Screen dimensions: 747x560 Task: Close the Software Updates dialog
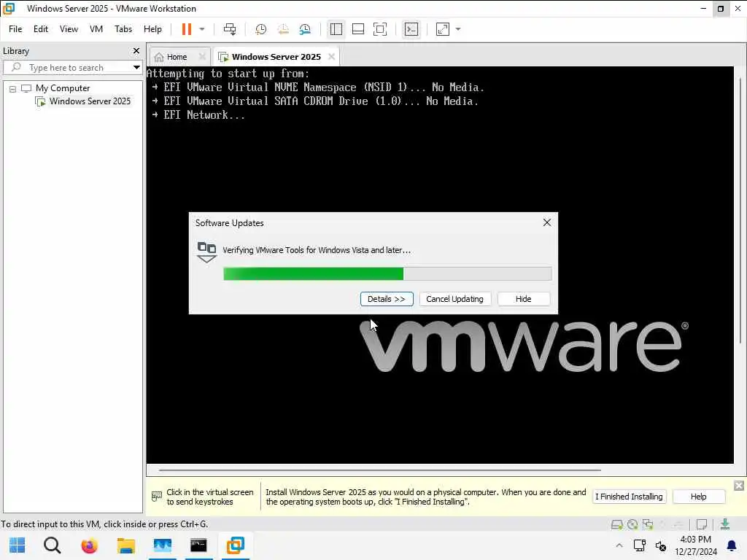coord(547,222)
